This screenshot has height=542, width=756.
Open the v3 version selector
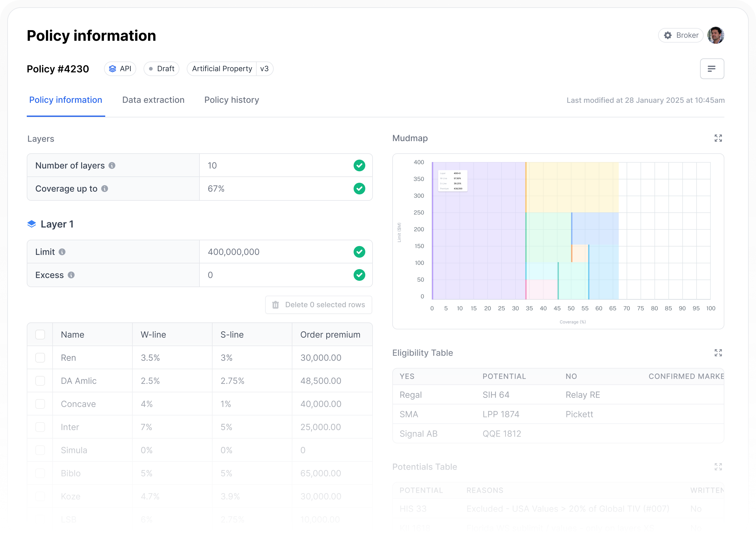265,69
